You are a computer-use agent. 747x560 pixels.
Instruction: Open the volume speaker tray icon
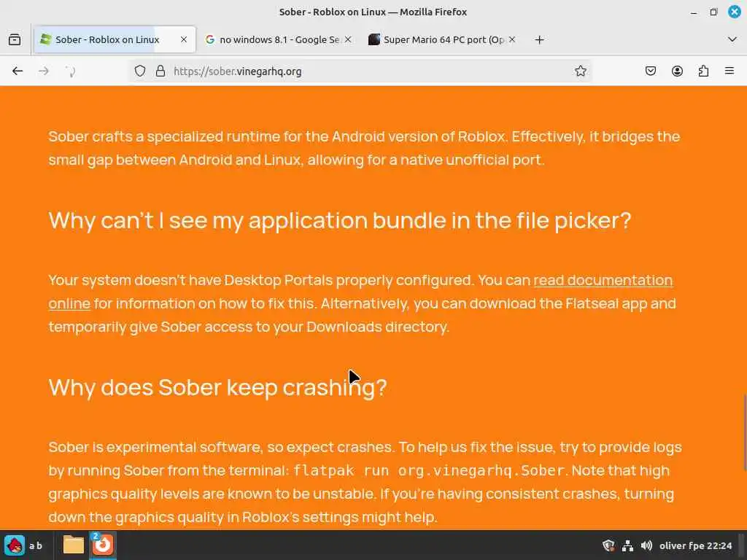click(646, 545)
